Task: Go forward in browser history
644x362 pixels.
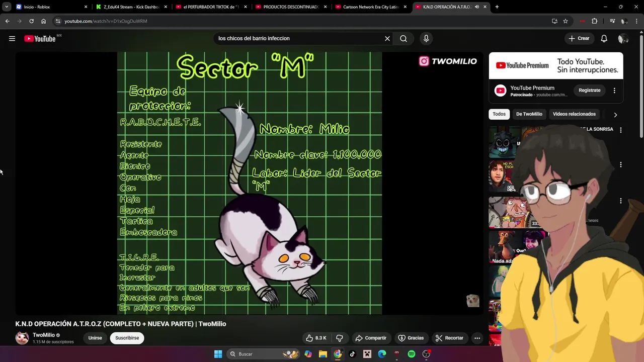Action: tap(20, 21)
